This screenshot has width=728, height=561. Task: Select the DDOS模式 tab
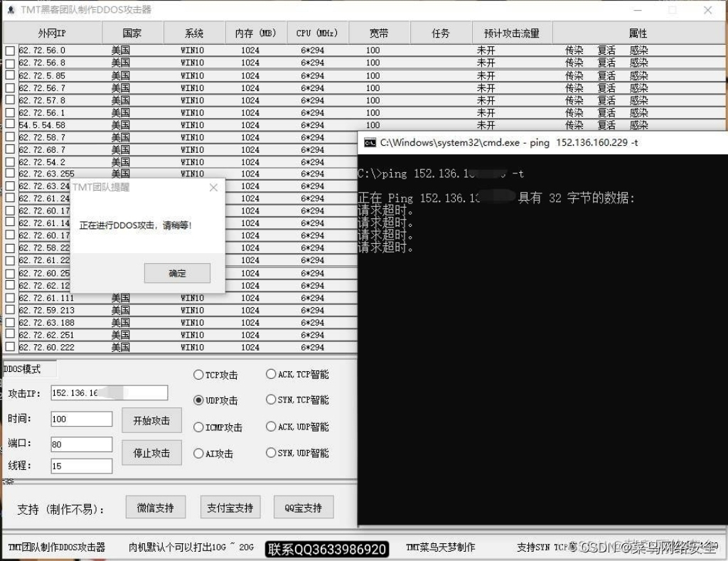24,368
